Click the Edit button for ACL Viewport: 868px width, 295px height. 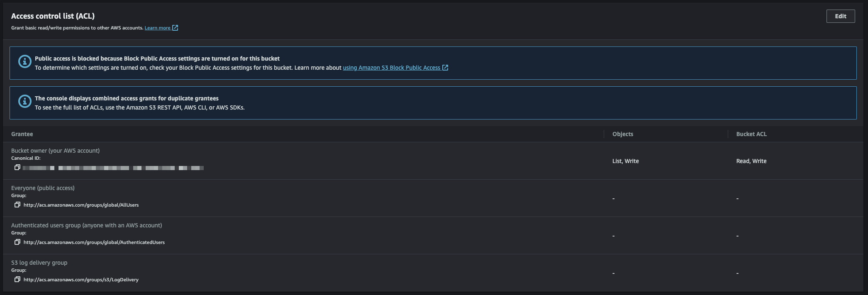point(841,16)
